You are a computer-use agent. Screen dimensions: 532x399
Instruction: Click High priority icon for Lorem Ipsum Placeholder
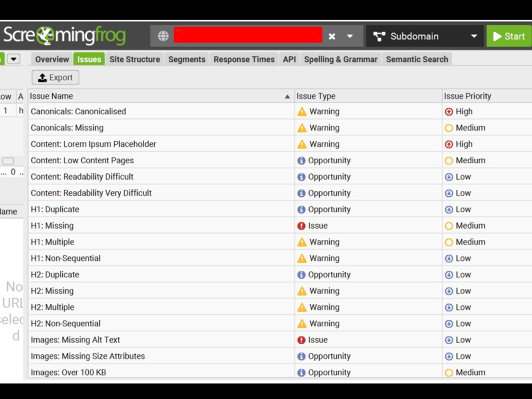[x=449, y=144]
